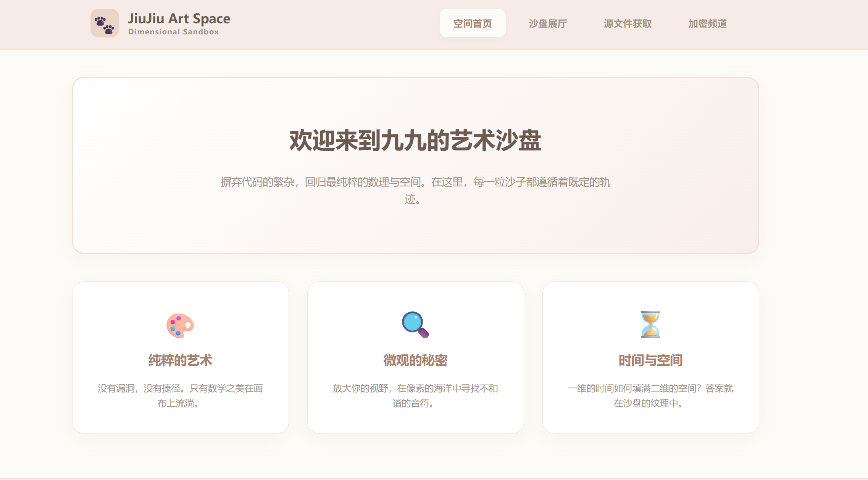Click the paw print logo icon
The width and height of the screenshot is (868, 480).
pos(105,23)
